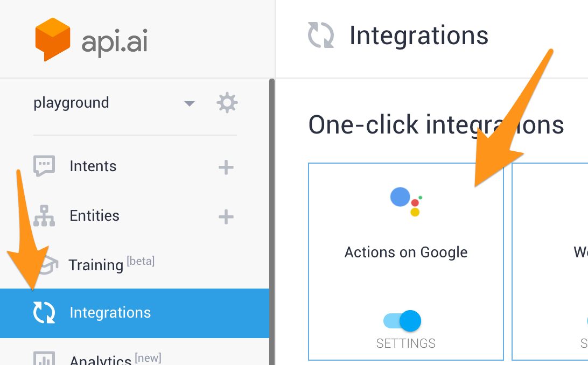588x365 pixels.
Task: Select the Integrations menu item
Action: click(x=110, y=313)
